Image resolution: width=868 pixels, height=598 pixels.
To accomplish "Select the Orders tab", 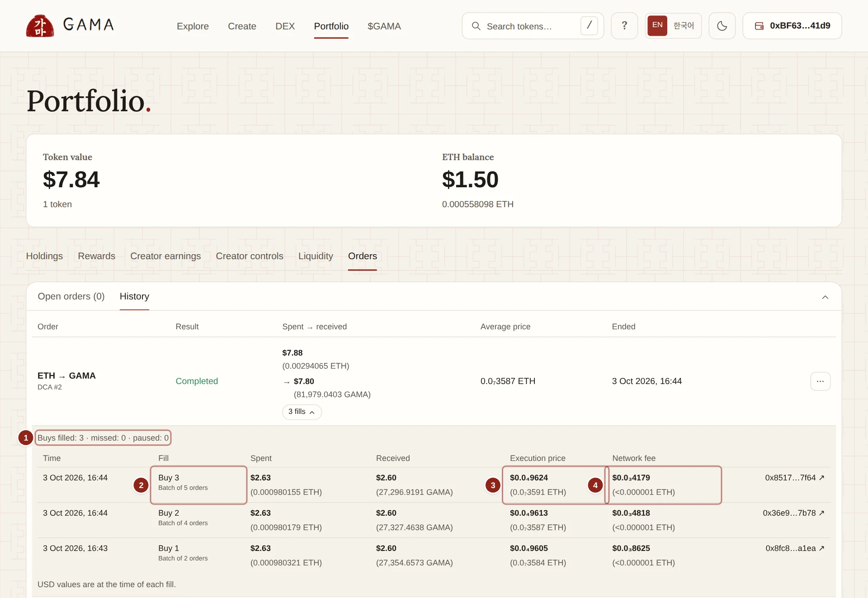I will pyautogui.click(x=363, y=256).
